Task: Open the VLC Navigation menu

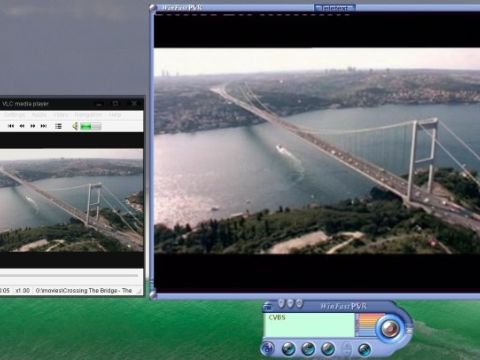Action: click(88, 115)
